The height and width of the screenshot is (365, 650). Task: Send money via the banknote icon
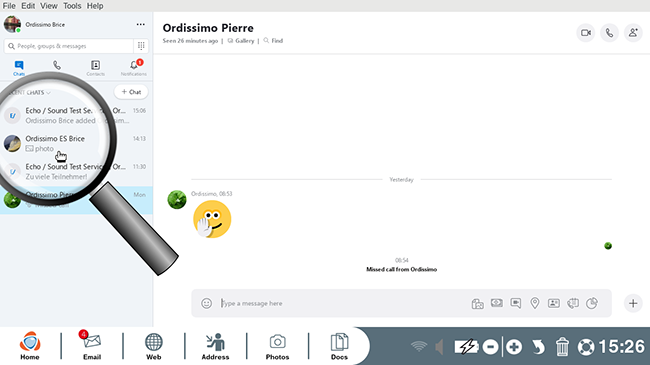497,303
